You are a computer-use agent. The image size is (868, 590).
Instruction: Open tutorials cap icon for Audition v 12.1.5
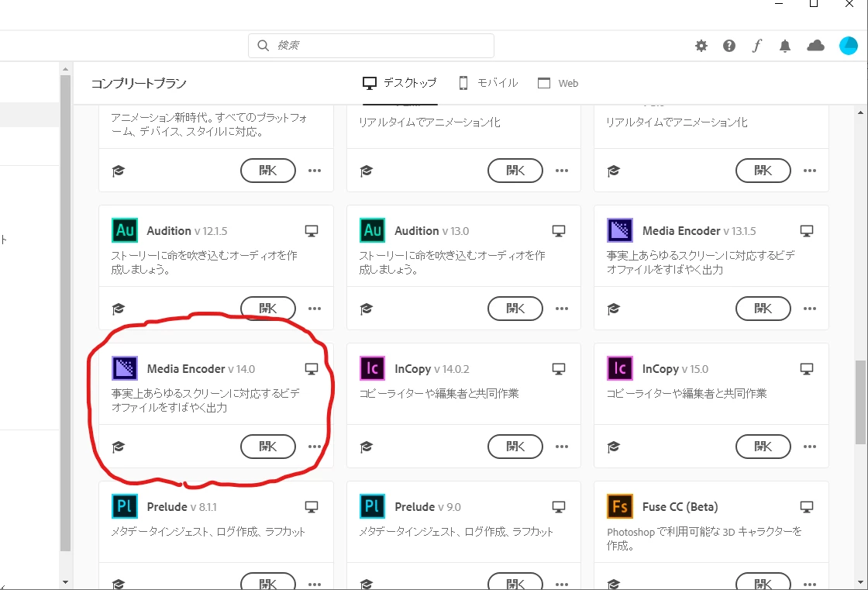point(119,309)
